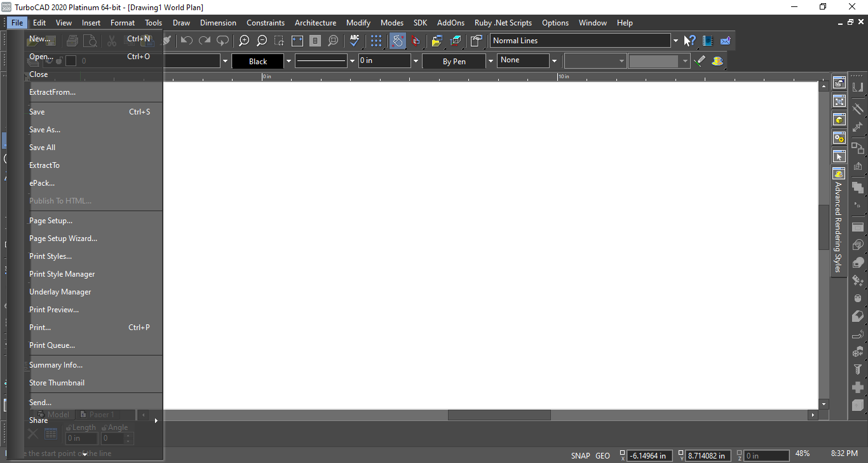Click the Y coordinate field
This screenshot has width=868, height=463.
(709, 455)
